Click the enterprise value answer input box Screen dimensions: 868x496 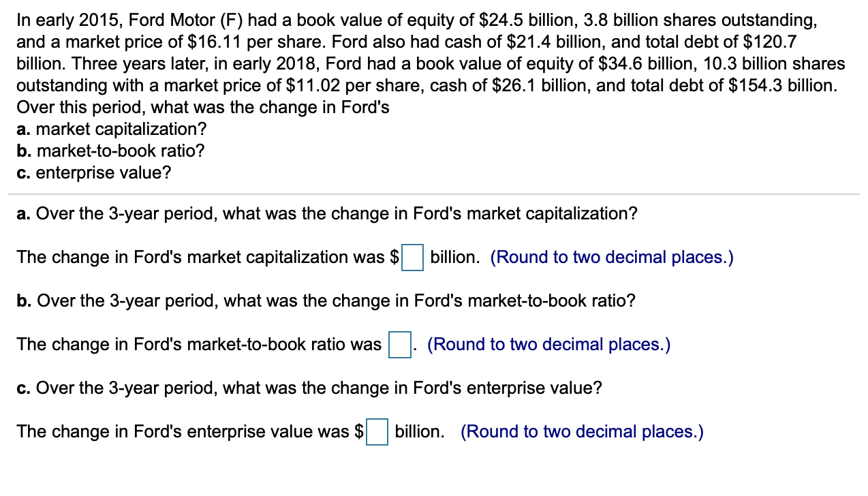tap(377, 433)
